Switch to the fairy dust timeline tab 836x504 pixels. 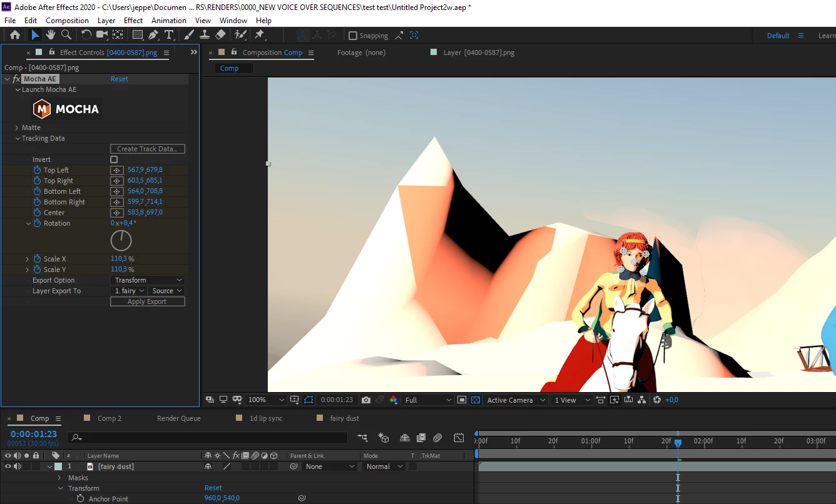coord(345,418)
